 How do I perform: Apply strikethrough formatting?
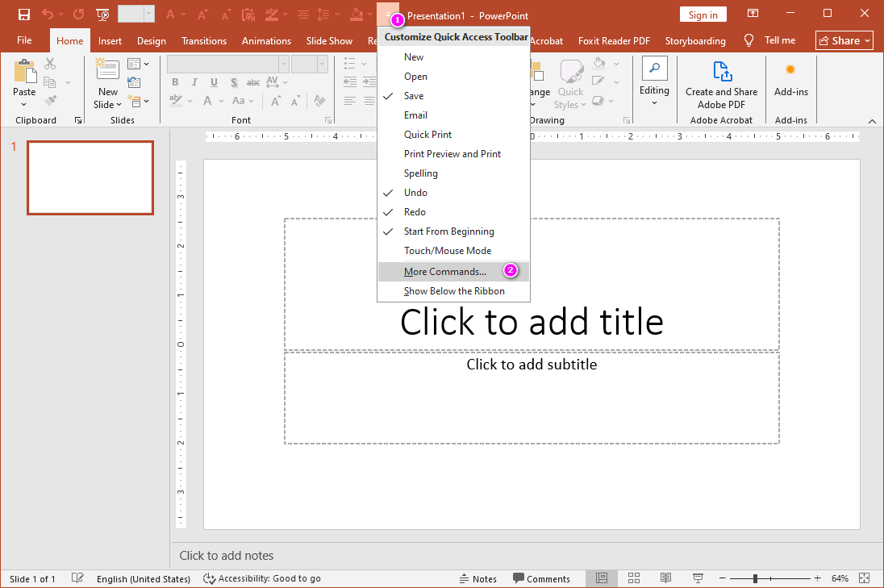[x=252, y=81]
